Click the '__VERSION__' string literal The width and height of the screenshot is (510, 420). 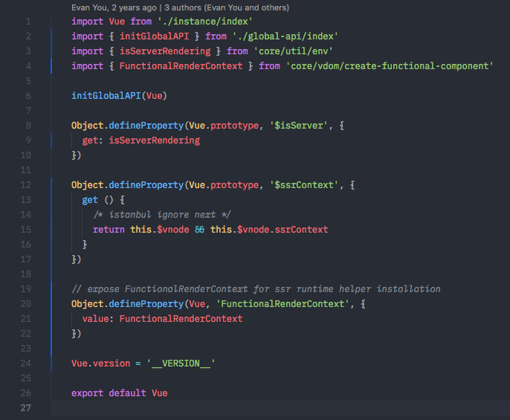click(x=181, y=364)
